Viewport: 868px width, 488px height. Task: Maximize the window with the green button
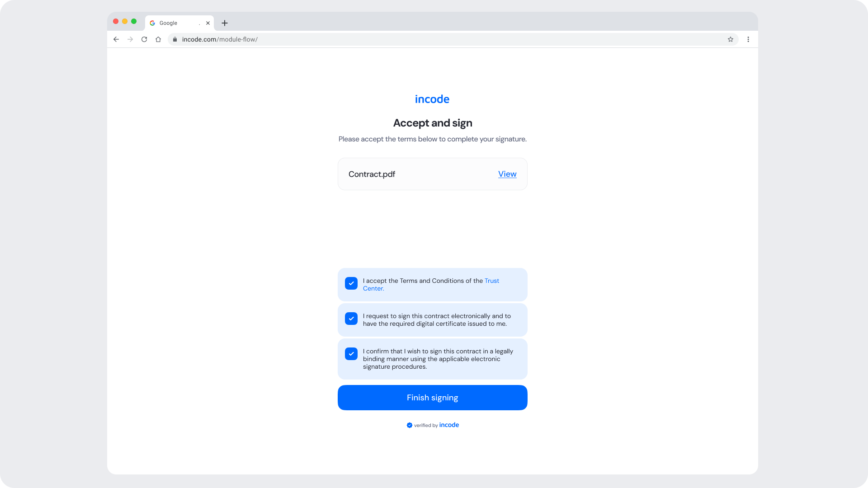click(x=134, y=21)
